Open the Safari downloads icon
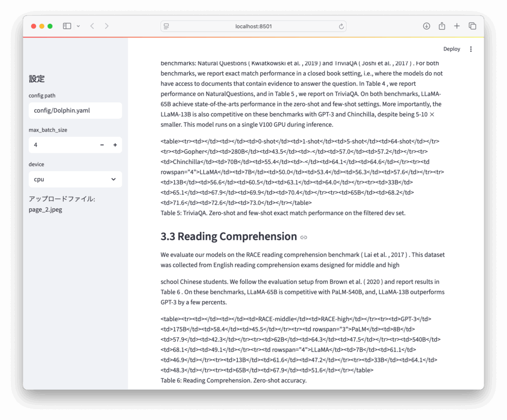 tap(426, 26)
